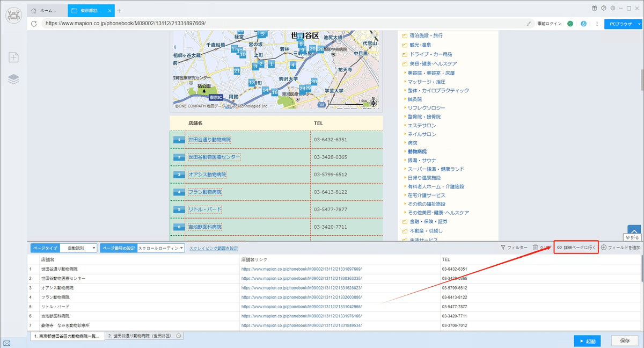Open the layers stack icon in left sidebar
The height and width of the screenshot is (348, 644).
(x=13, y=79)
